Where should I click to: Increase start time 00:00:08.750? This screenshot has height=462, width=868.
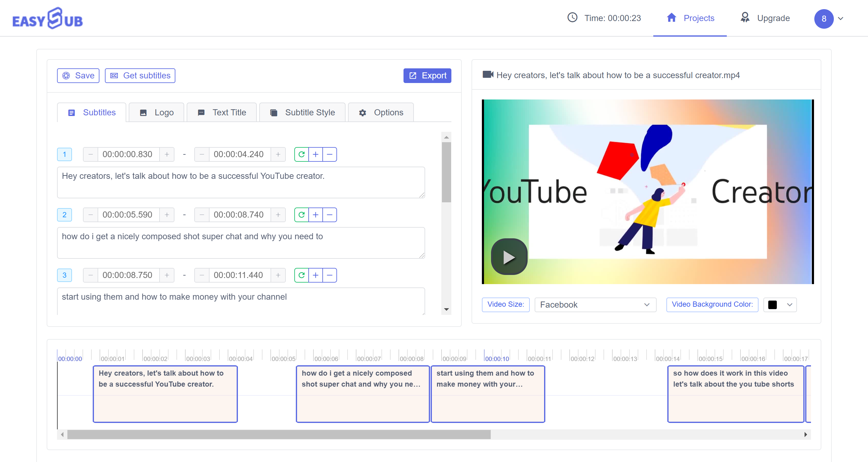[167, 275]
